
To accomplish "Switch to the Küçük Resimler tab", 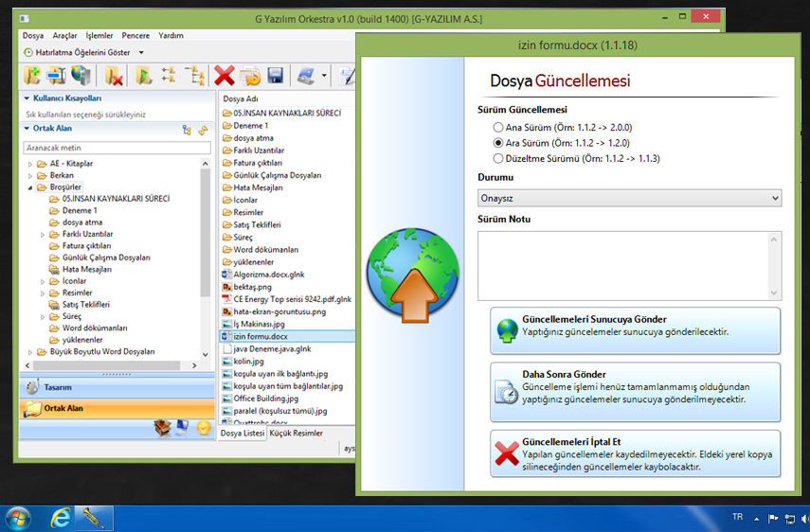I will point(296,434).
